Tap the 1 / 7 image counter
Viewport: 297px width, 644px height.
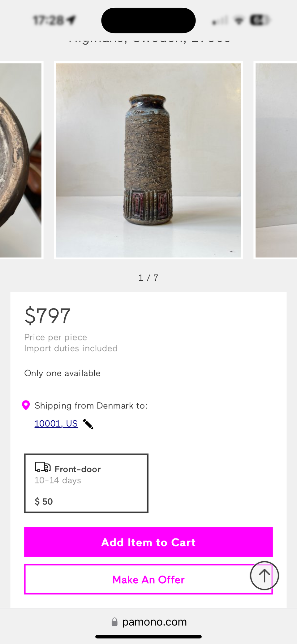coord(148,278)
